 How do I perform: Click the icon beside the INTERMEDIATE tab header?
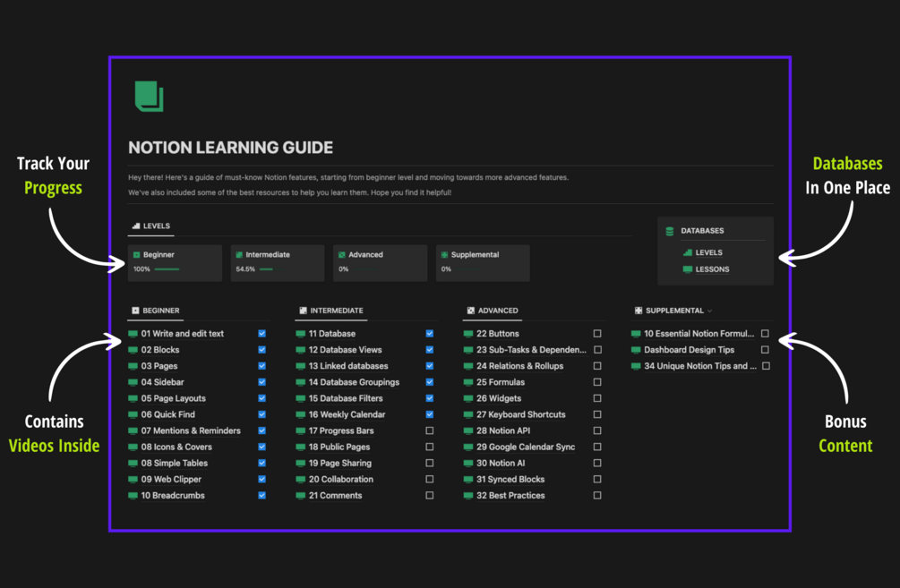(303, 311)
